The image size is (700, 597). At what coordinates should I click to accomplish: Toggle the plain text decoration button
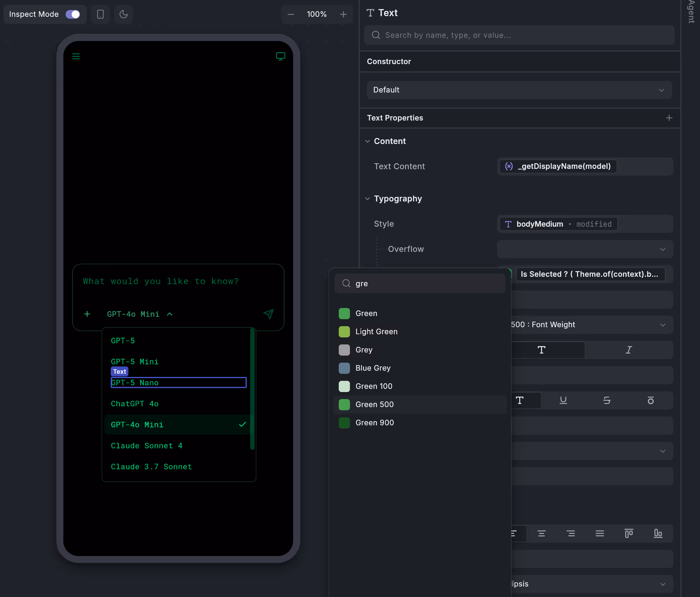click(x=520, y=400)
